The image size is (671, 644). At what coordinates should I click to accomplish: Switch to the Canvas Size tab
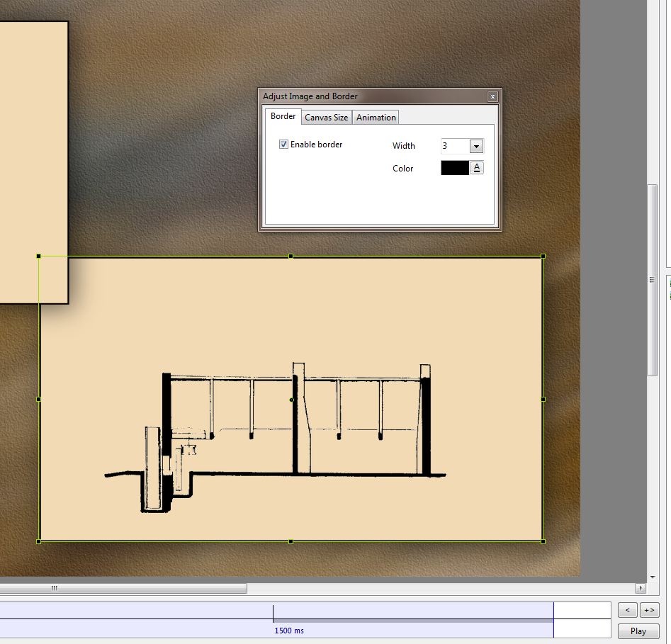pos(326,118)
